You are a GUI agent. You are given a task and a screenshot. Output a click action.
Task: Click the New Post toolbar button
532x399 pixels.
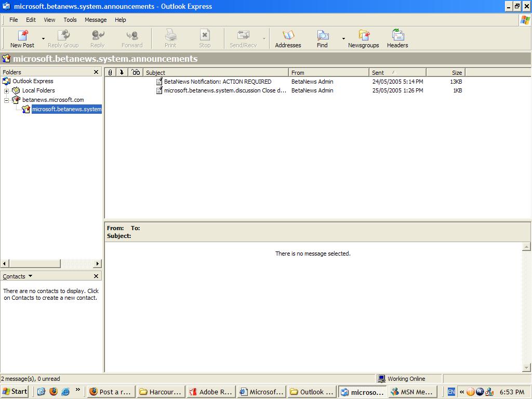click(22, 38)
